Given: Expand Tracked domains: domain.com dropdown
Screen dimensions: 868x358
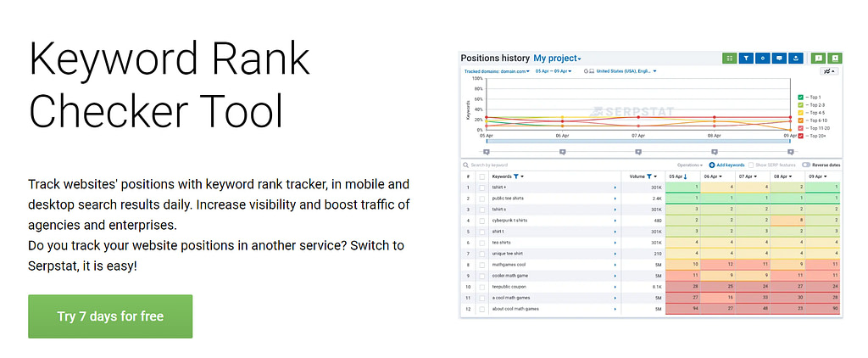Looking at the screenshot, I should pos(497,71).
